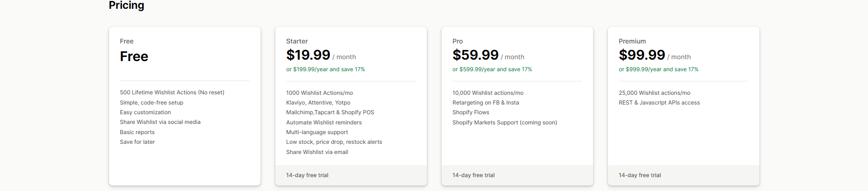Choose the $599.99/year save 17% option
The image size is (868, 191).
[x=492, y=69]
